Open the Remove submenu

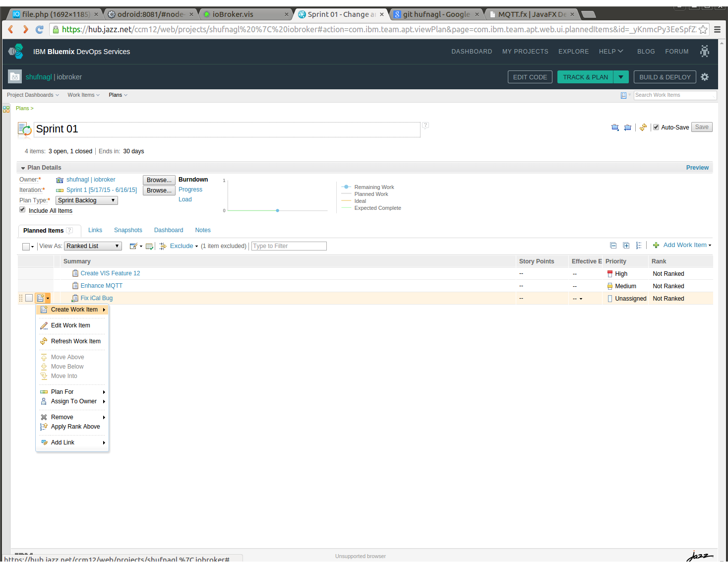pyautogui.click(x=73, y=417)
